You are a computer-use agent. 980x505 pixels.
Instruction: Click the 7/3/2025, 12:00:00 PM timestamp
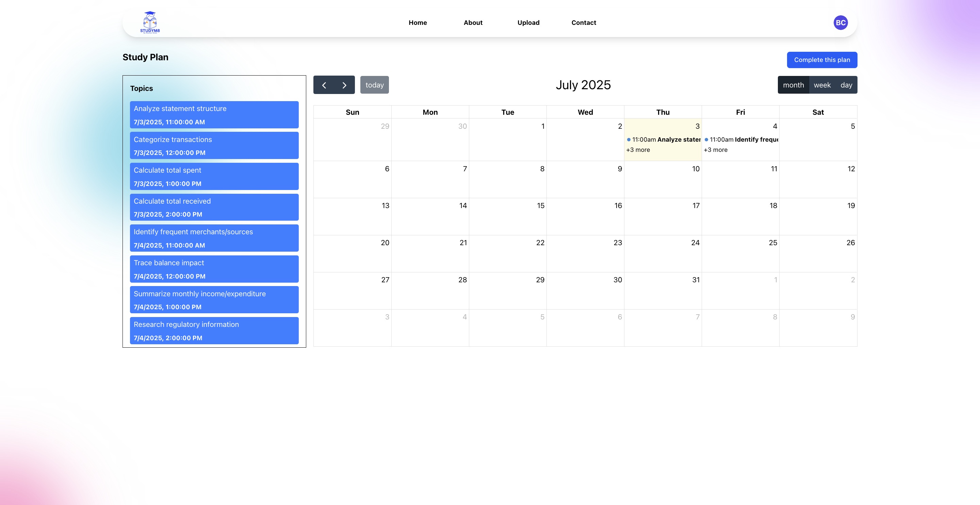click(169, 153)
